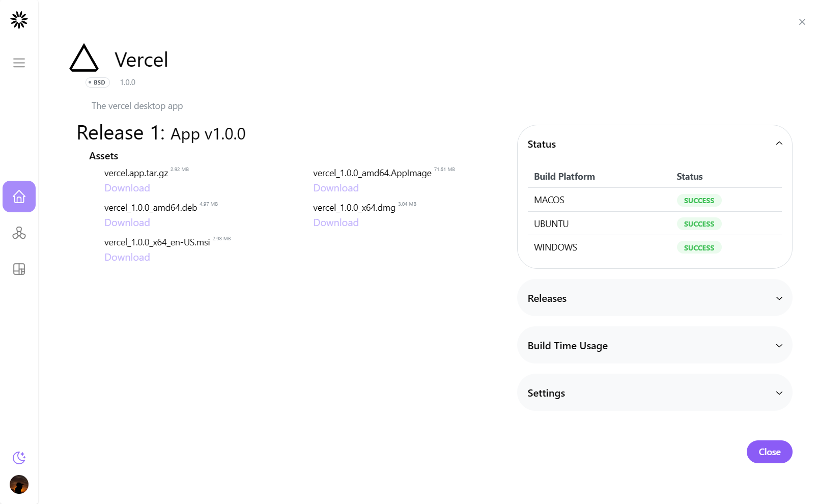This screenshot has width=818, height=504.
Task: Collapse the Status panel chevron
Action: click(x=779, y=144)
